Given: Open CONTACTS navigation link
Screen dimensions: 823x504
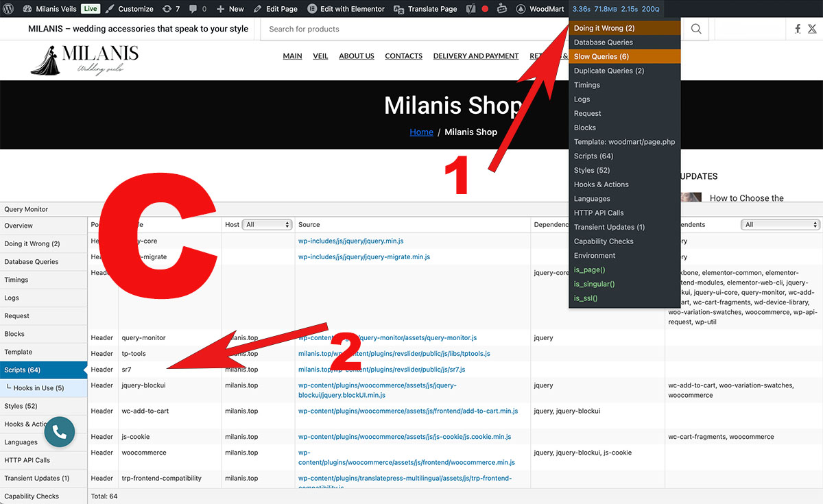Looking at the screenshot, I should click(403, 56).
